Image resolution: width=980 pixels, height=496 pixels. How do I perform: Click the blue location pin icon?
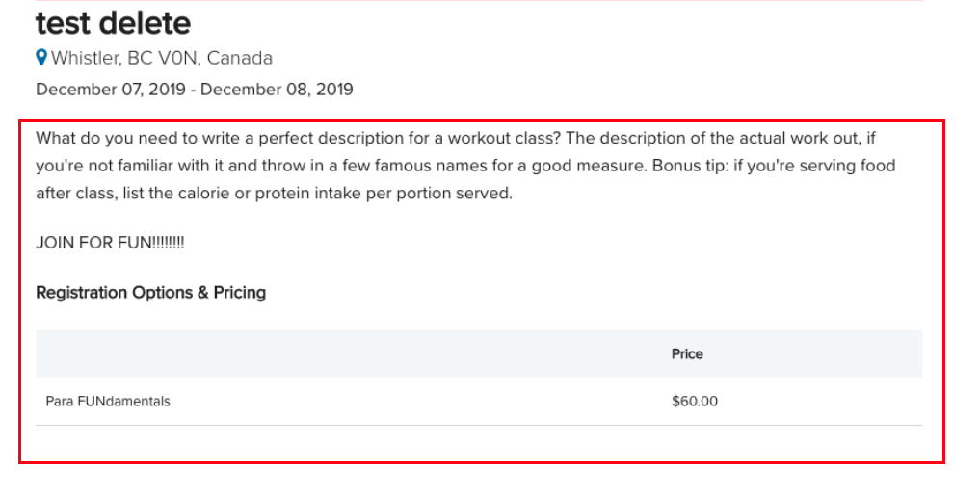pyautogui.click(x=41, y=58)
